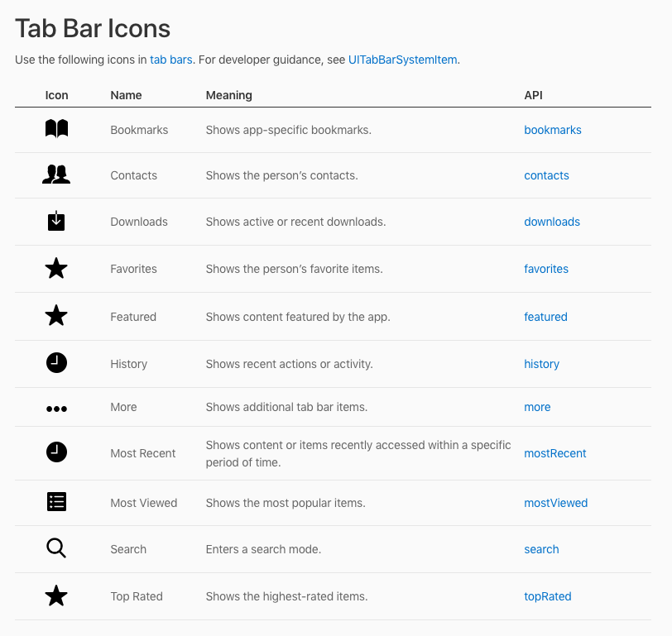The image size is (672, 636).
Task: Click 'Shows the person's favorite items.' text
Action: tap(294, 269)
